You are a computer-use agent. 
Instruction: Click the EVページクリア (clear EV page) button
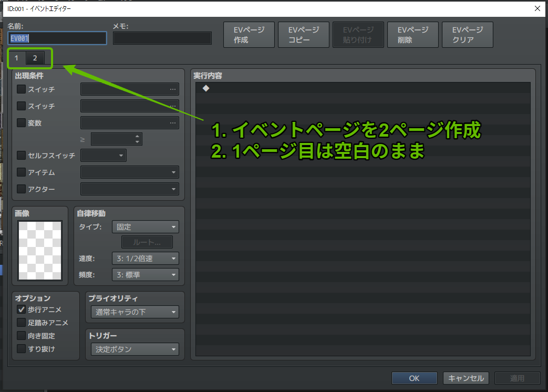[x=467, y=34]
